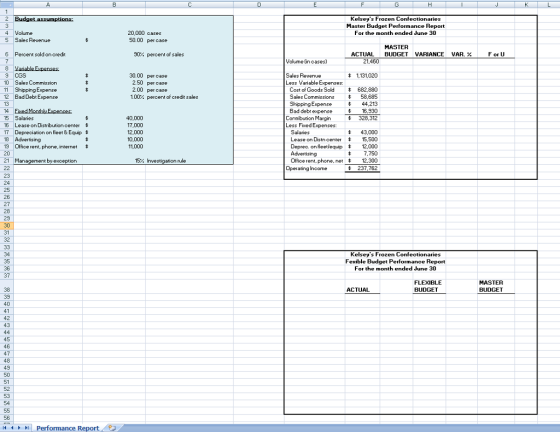Click the 'Master Budget Performance Report' title

(x=395, y=26)
